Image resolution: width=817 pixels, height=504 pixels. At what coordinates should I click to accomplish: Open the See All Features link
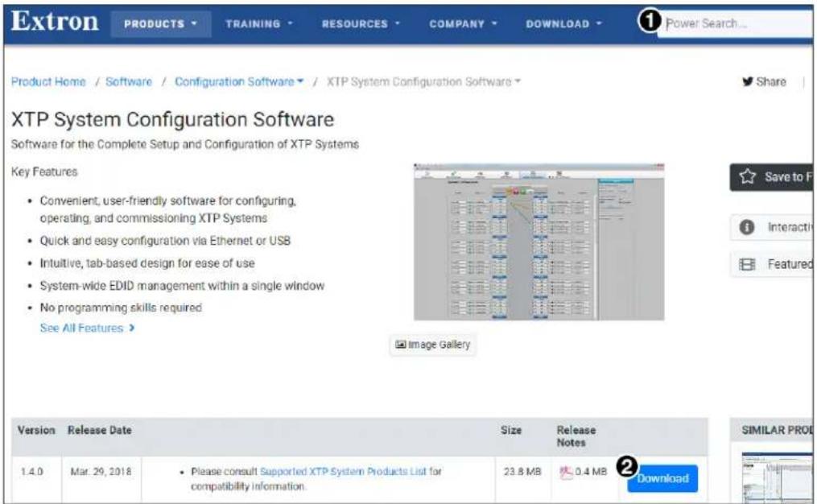87,328
